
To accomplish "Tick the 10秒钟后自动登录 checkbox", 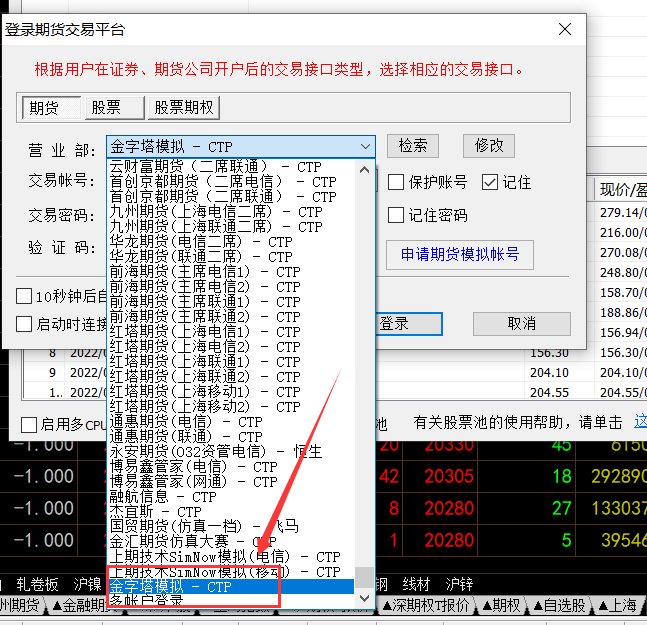I will click(24, 296).
